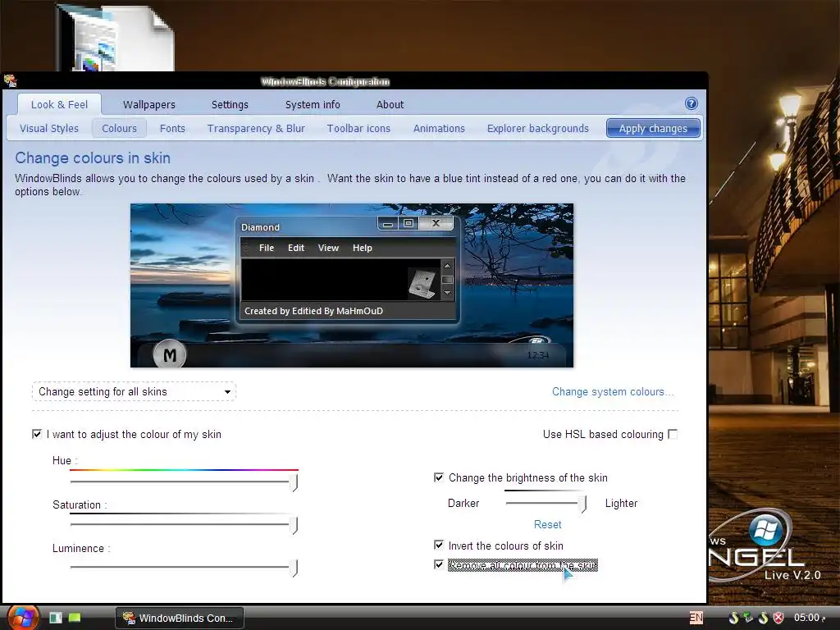
Task: Click the green quick launch taskbar icon
Action: pyautogui.click(x=75, y=618)
